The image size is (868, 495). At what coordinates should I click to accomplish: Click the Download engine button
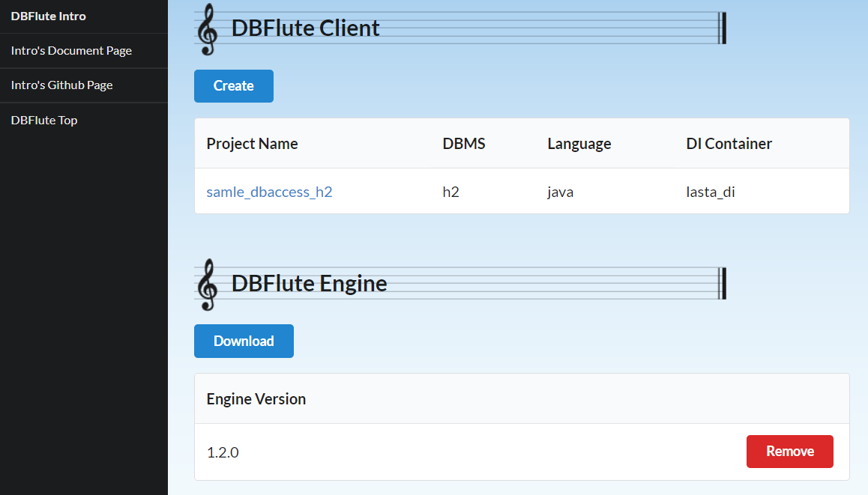click(x=244, y=341)
